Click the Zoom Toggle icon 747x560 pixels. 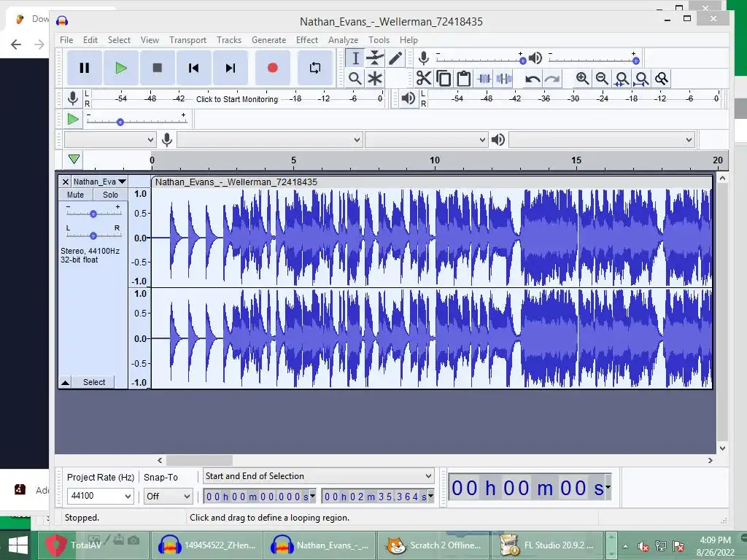coord(662,79)
